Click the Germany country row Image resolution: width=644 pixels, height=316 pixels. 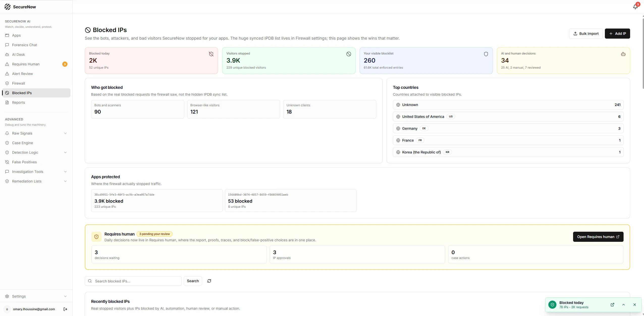(508, 128)
